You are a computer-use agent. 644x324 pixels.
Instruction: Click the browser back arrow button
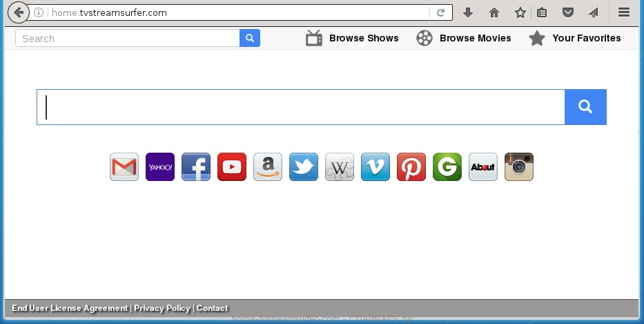tap(18, 12)
